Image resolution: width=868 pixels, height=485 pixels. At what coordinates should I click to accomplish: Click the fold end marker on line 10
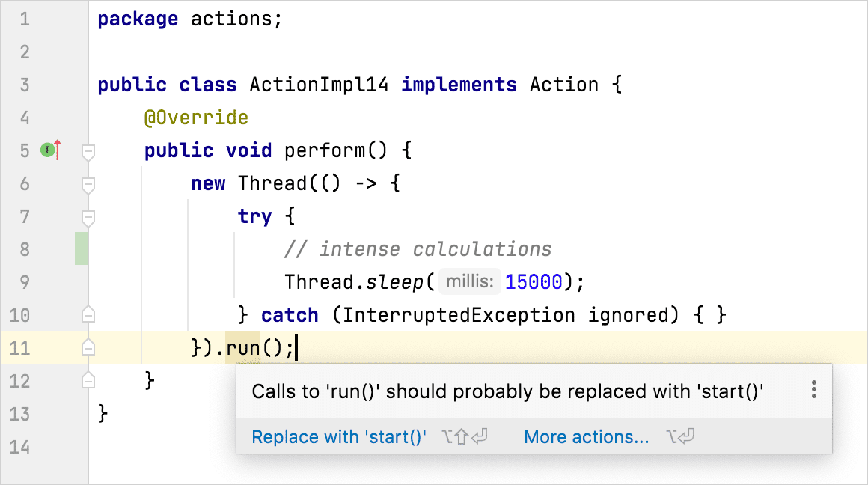(x=88, y=314)
